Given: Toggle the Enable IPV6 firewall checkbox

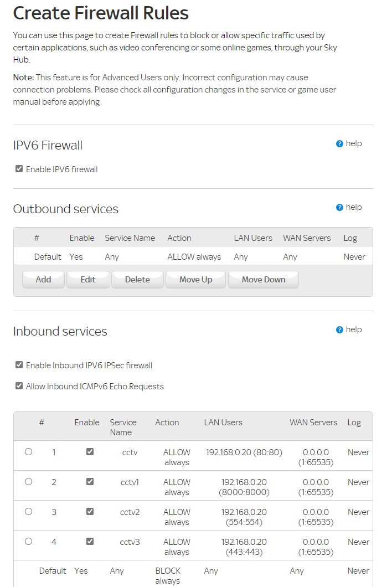Looking at the screenshot, I should click(19, 169).
